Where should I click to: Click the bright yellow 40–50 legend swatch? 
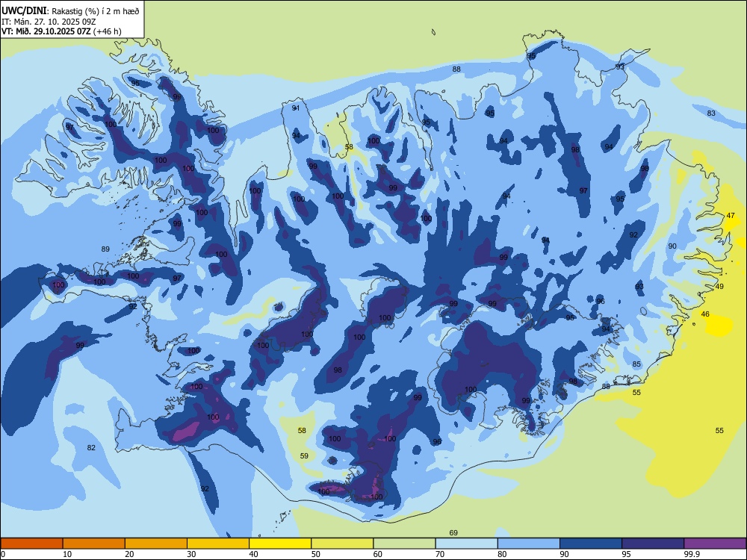point(280,544)
